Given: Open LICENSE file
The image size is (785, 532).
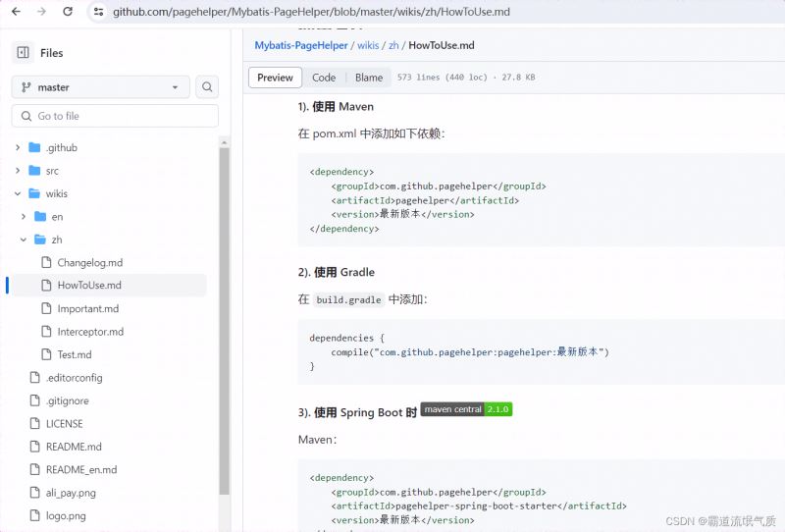Looking at the screenshot, I should pos(64,424).
